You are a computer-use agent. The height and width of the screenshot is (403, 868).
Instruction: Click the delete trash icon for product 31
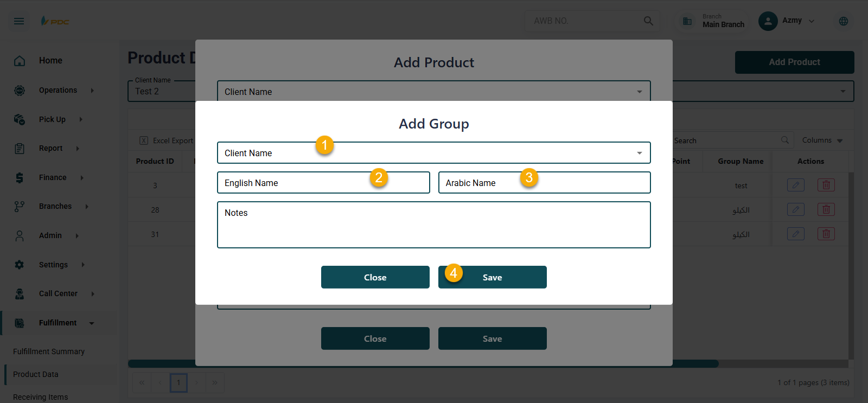tap(826, 234)
